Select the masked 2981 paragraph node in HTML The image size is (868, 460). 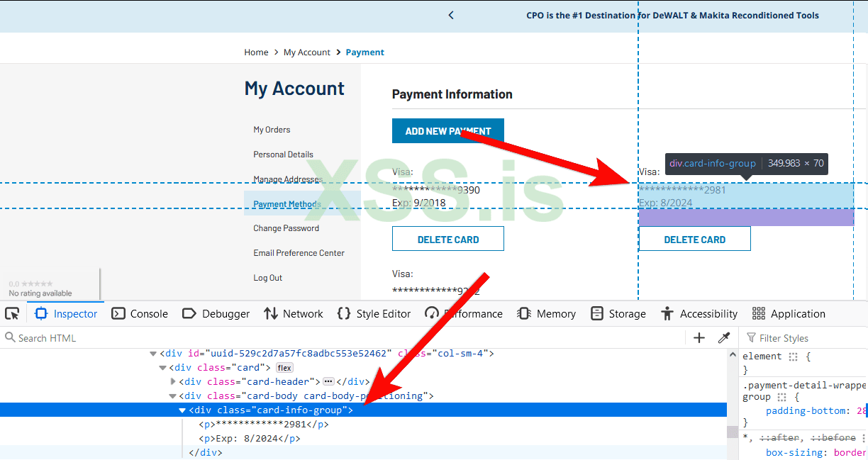[x=264, y=425]
